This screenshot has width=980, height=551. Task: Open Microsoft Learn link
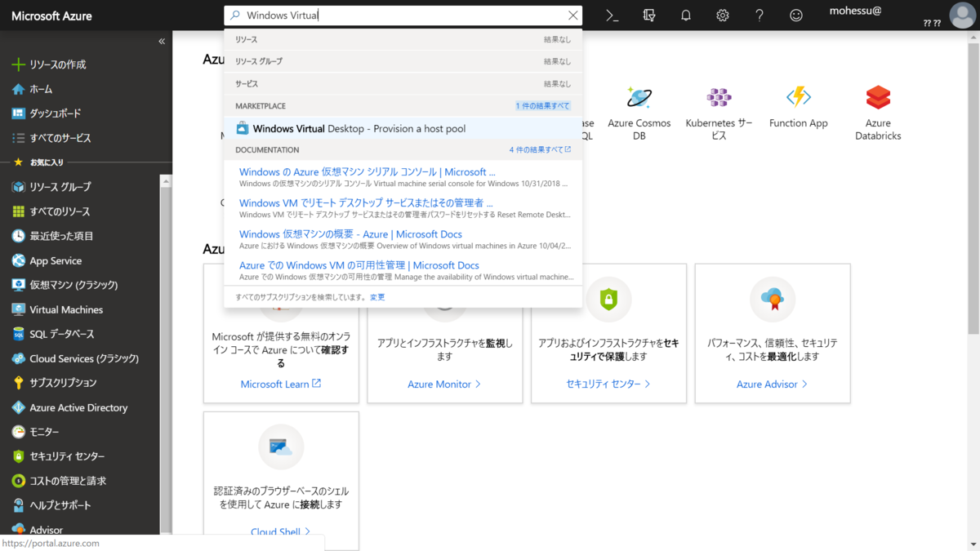click(281, 384)
